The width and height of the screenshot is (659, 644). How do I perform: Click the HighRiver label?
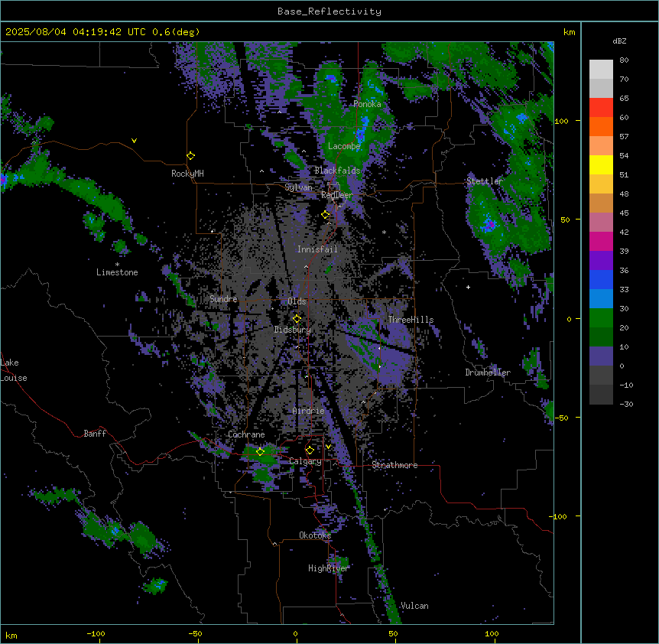coord(329,568)
